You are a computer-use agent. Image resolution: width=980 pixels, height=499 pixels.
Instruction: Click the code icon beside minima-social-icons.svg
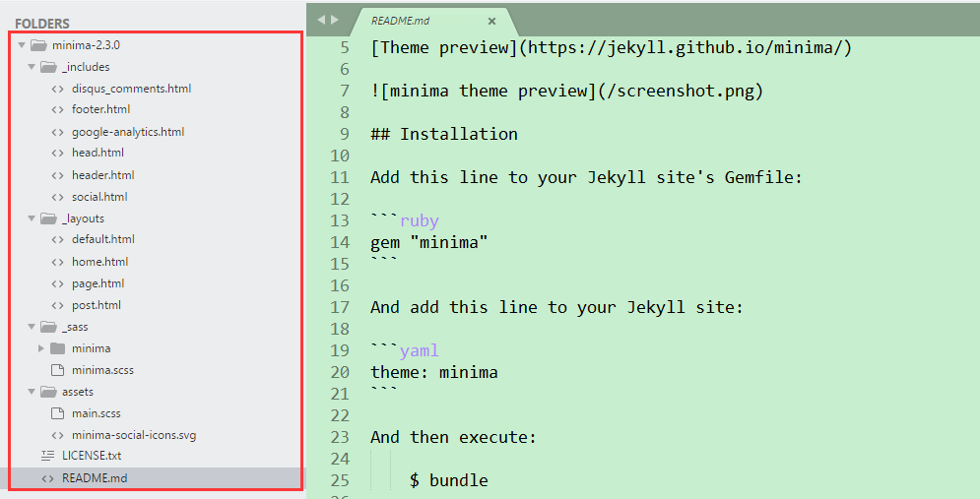tap(57, 435)
